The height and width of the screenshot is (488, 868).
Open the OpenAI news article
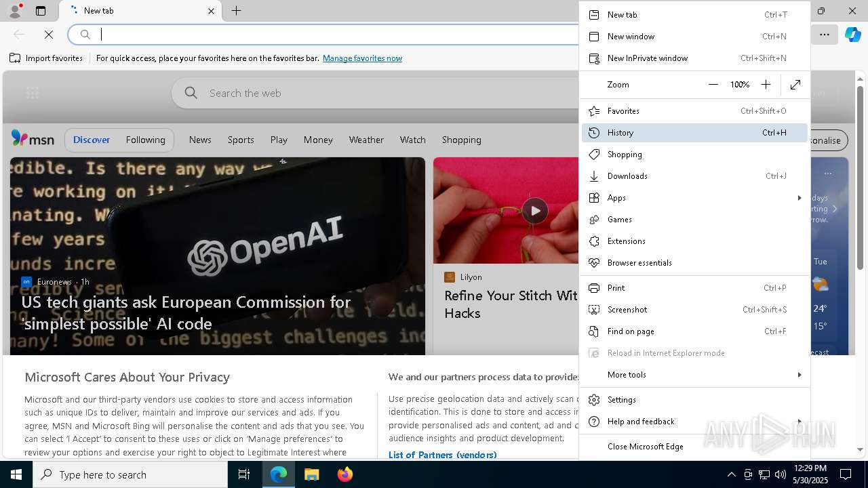pyautogui.click(x=217, y=256)
